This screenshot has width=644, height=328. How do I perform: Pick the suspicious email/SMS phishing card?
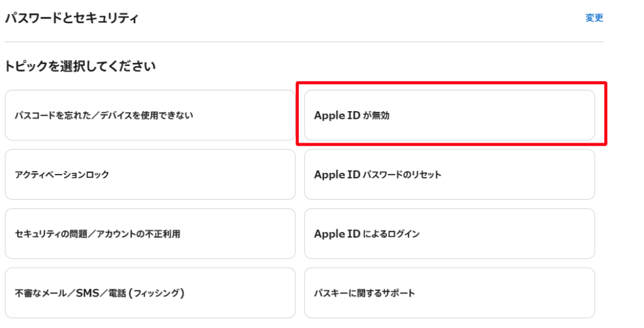click(x=150, y=293)
